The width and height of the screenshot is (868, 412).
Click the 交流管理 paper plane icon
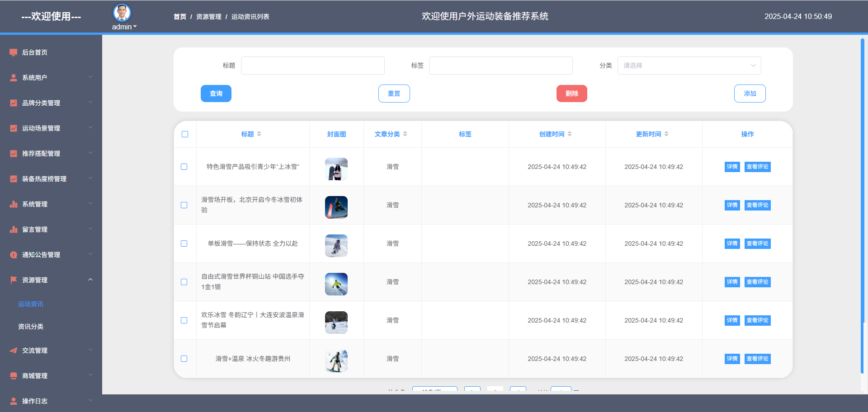coord(14,351)
